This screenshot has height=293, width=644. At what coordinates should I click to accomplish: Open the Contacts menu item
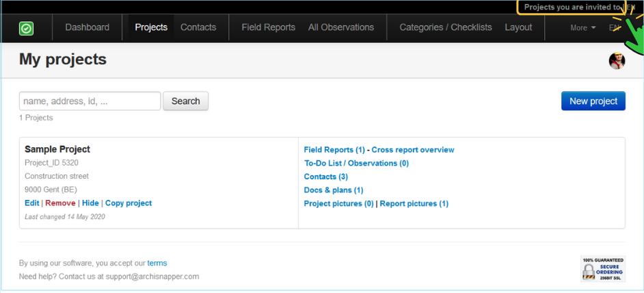coord(198,27)
